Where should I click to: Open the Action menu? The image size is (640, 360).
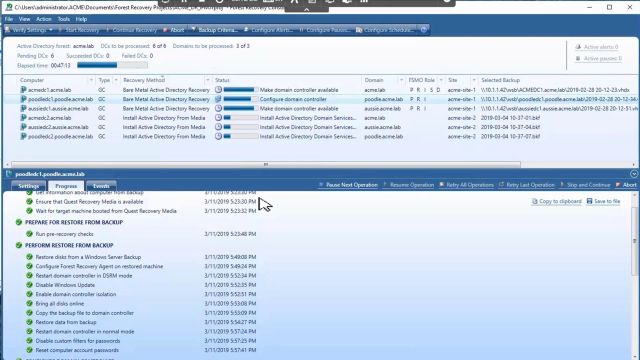44,19
